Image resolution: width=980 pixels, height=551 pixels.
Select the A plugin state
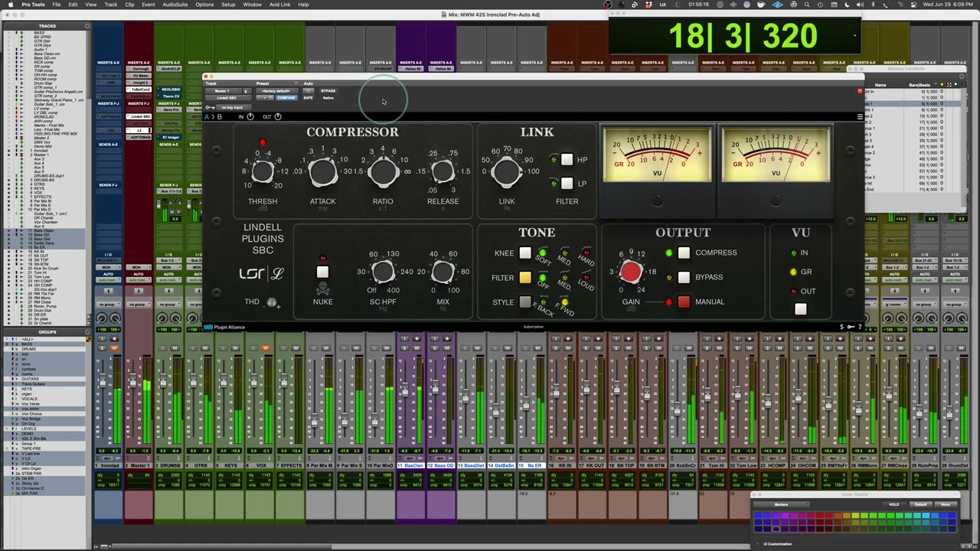(207, 116)
